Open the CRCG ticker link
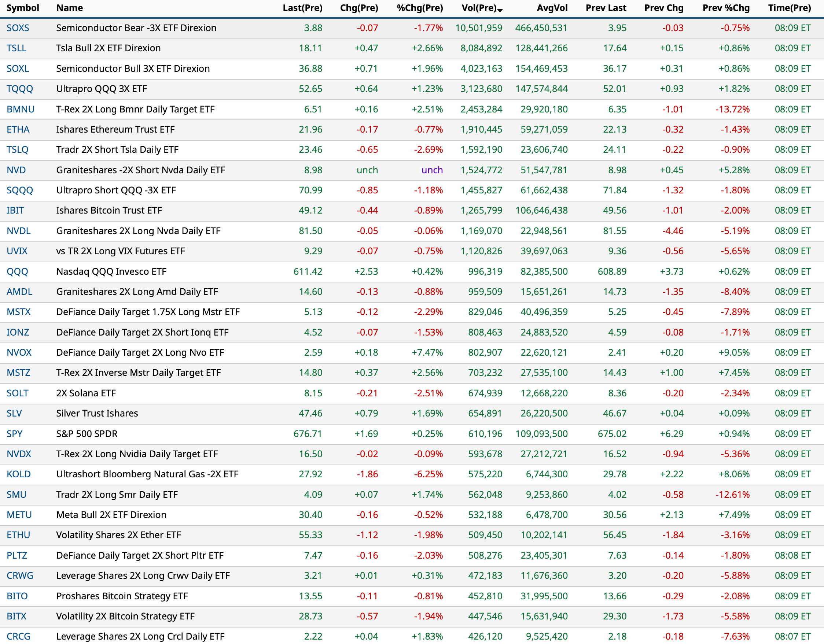 point(18,637)
